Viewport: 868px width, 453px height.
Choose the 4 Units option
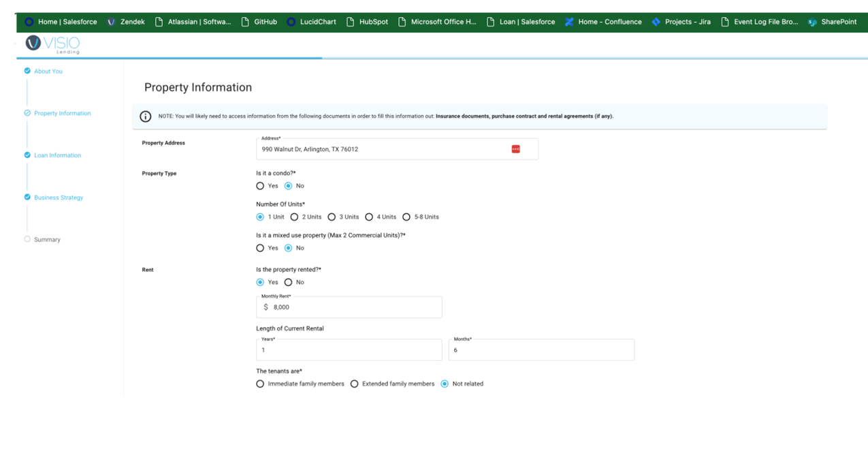tap(369, 217)
